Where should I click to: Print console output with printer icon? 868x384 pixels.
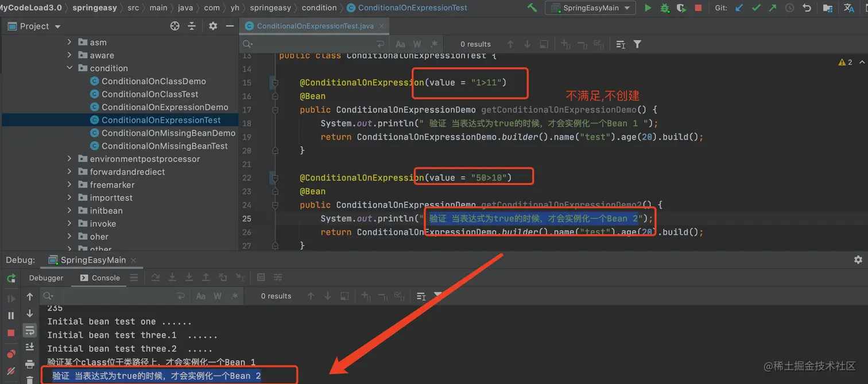pyautogui.click(x=30, y=364)
